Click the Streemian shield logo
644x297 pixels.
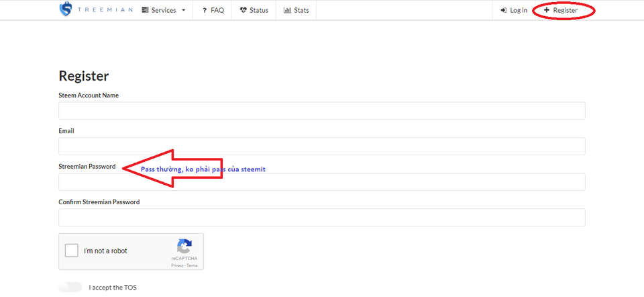(66, 10)
